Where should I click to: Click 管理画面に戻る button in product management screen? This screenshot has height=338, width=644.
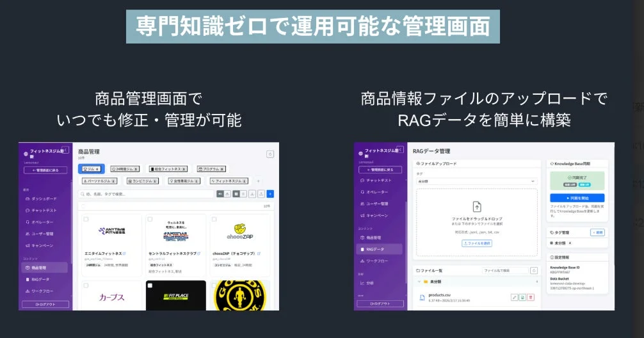pyautogui.click(x=45, y=170)
